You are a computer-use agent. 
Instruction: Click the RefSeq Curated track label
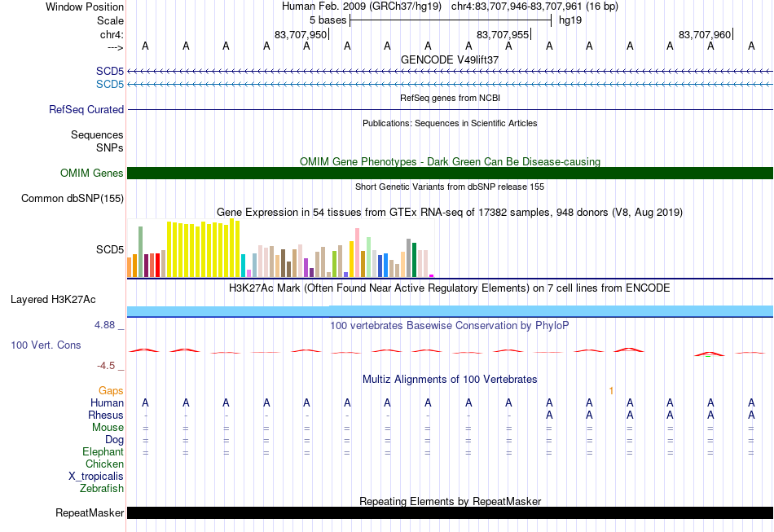pyautogui.click(x=86, y=109)
